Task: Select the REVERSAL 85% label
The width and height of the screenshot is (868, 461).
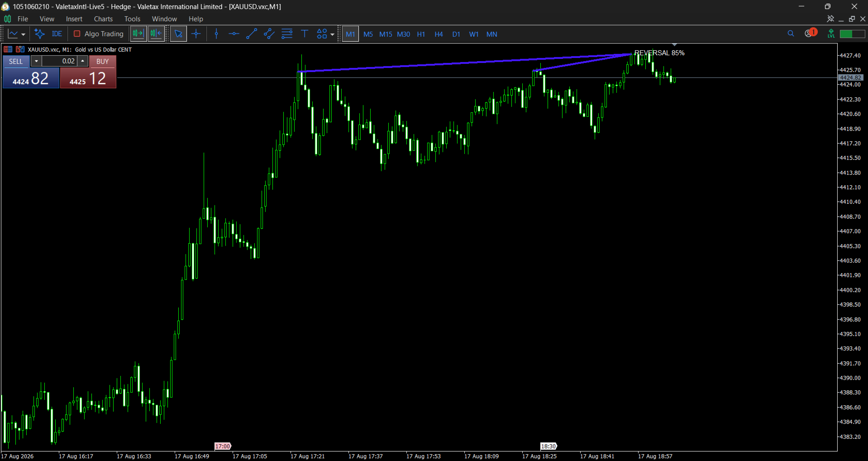Action: point(659,53)
